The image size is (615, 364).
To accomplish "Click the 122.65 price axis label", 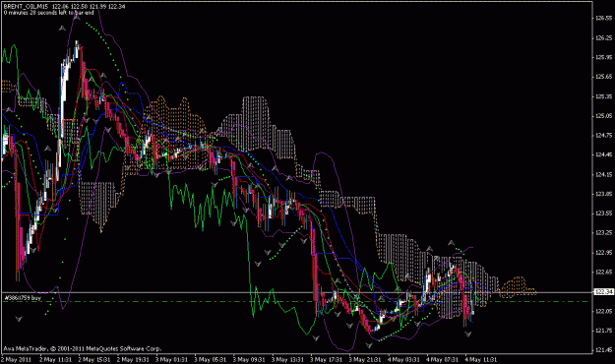I will tap(604, 272).
